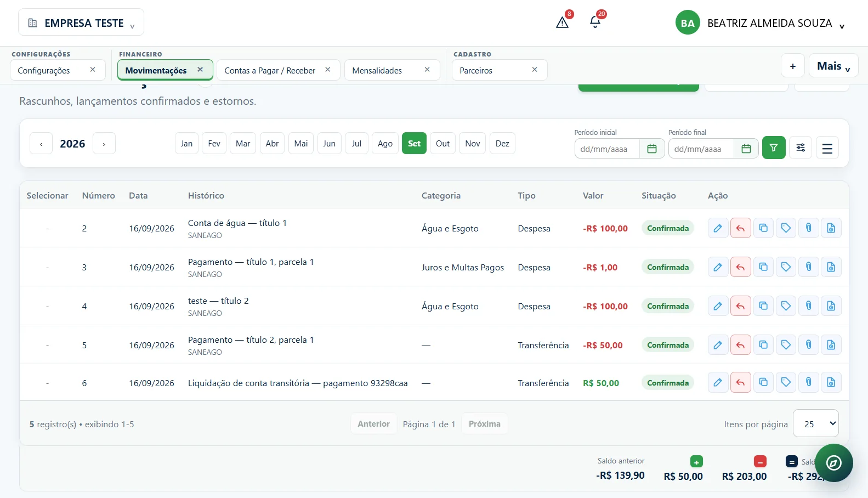Image resolution: width=868 pixels, height=498 pixels.
Task: Edit the 'Liquidação de conta transitória' entry
Action: pyautogui.click(x=718, y=382)
